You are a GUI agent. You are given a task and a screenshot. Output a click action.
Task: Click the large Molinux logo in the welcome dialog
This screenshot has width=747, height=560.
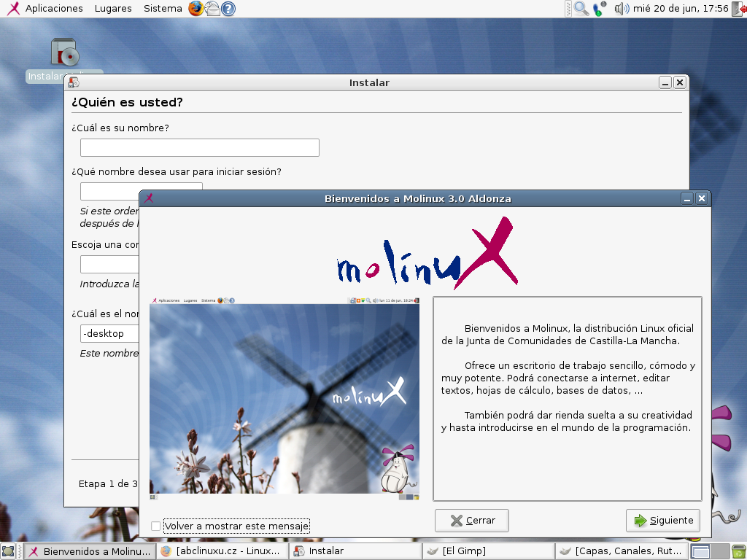click(x=427, y=253)
